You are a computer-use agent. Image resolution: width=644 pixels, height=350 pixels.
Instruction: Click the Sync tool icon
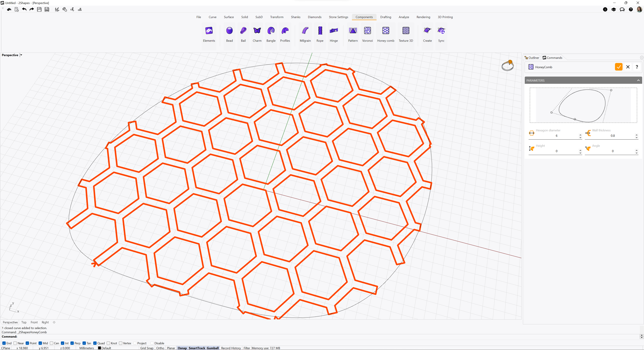(x=441, y=31)
